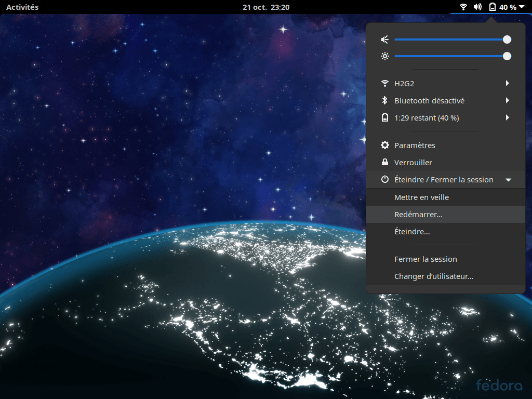
Task: Collapse Éteindre / Fermer la session arrow
Action: [508, 180]
